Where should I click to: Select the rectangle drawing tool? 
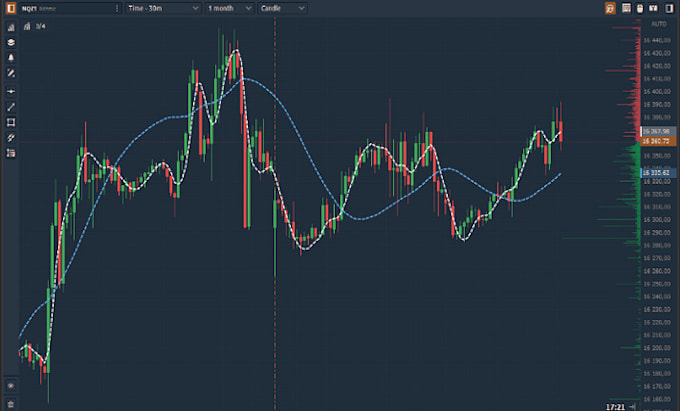tap(11, 122)
